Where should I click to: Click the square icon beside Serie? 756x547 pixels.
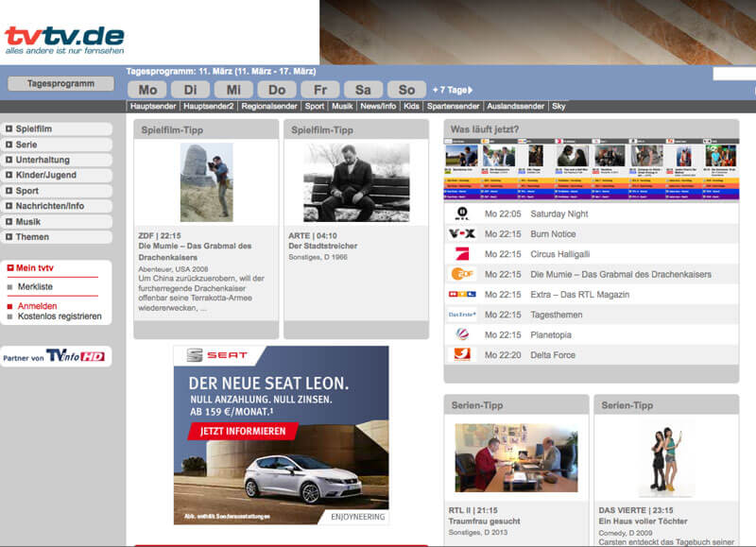click(x=9, y=145)
